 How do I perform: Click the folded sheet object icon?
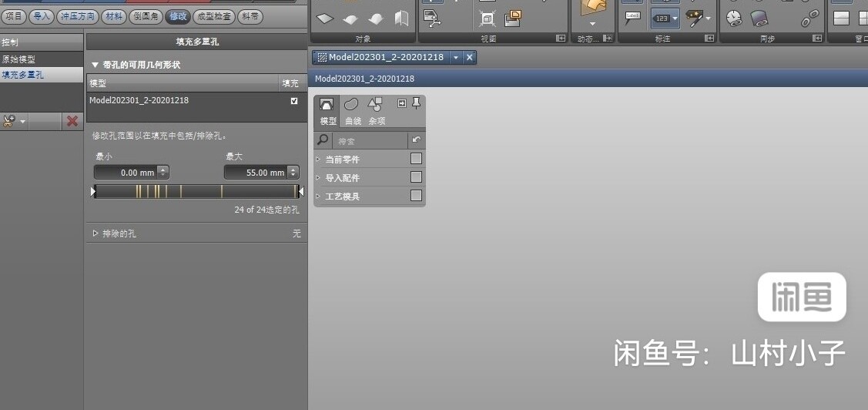[402, 18]
